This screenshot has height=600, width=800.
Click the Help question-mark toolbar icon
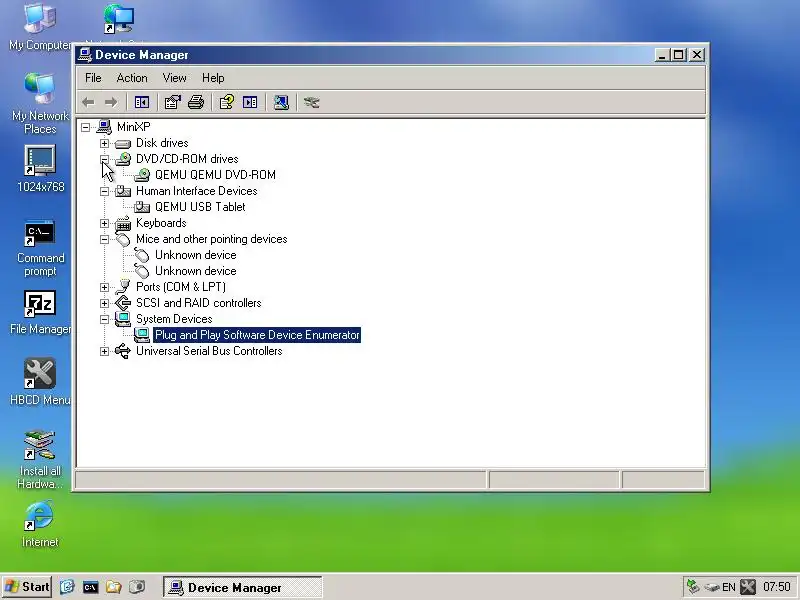tap(227, 103)
